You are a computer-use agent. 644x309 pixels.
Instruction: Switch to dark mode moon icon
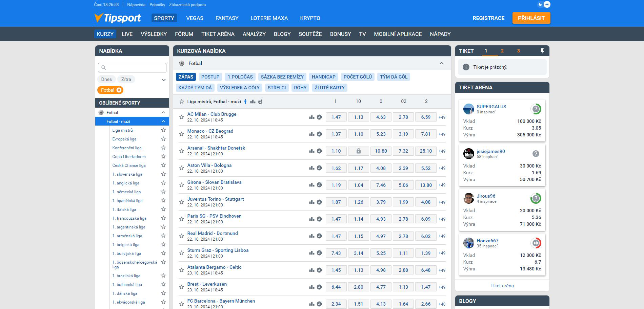[x=540, y=4]
